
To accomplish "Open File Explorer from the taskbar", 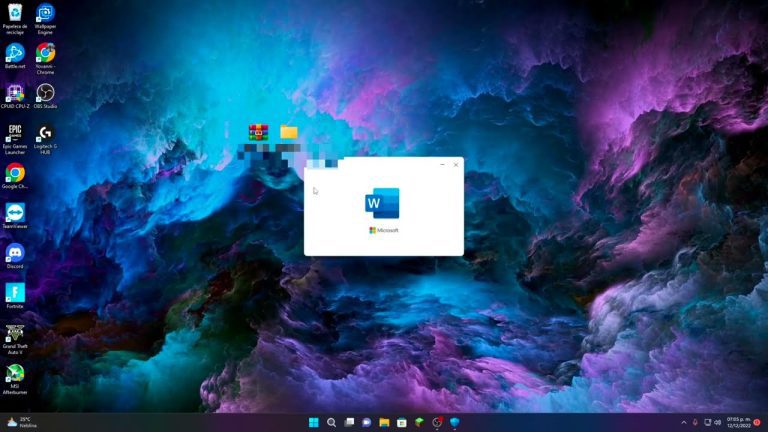I will pyautogui.click(x=384, y=422).
